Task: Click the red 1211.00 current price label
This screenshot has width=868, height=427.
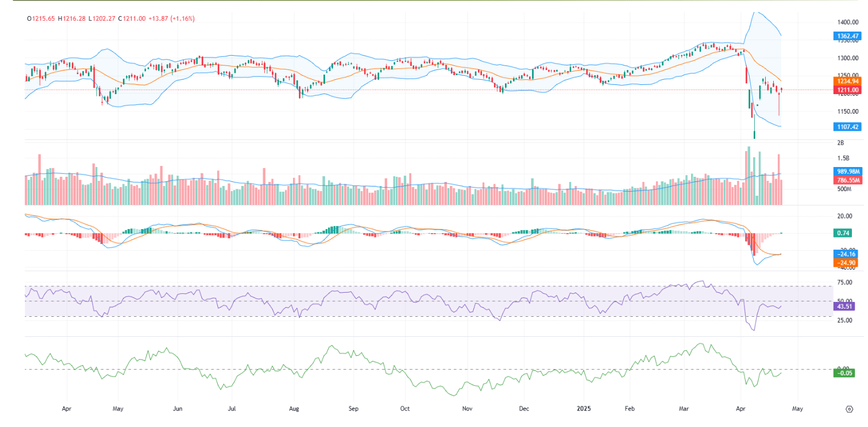Action: (846, 90)
